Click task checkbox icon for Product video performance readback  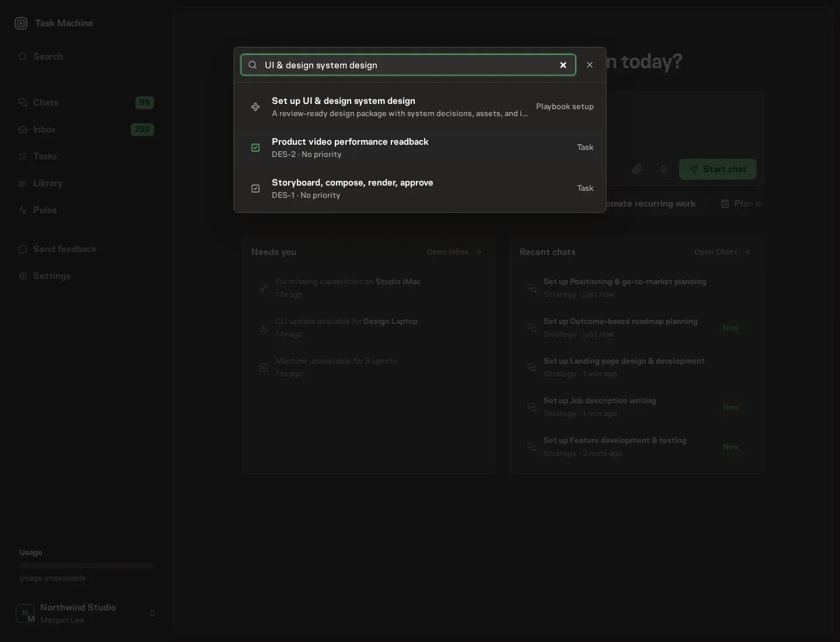256,148
